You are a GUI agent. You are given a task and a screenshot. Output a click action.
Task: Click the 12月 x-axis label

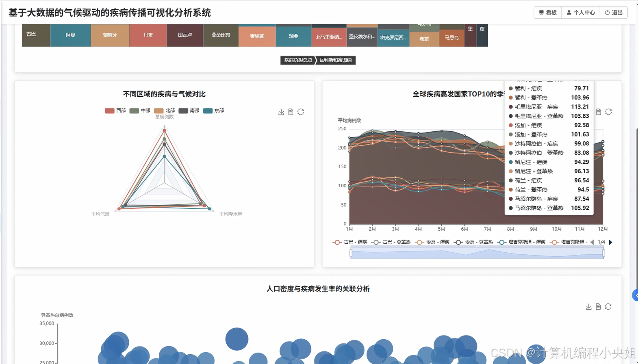[x=603, y=229]
